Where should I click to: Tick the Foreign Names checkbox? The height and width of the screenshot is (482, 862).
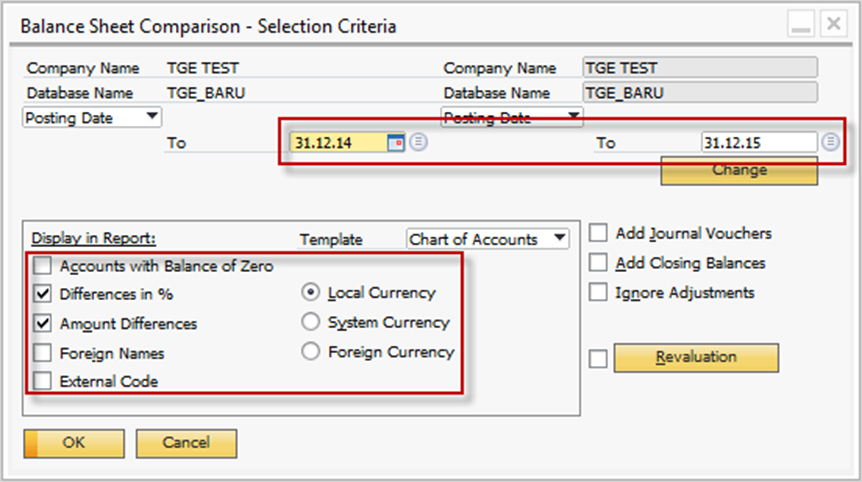click(42, 353)
